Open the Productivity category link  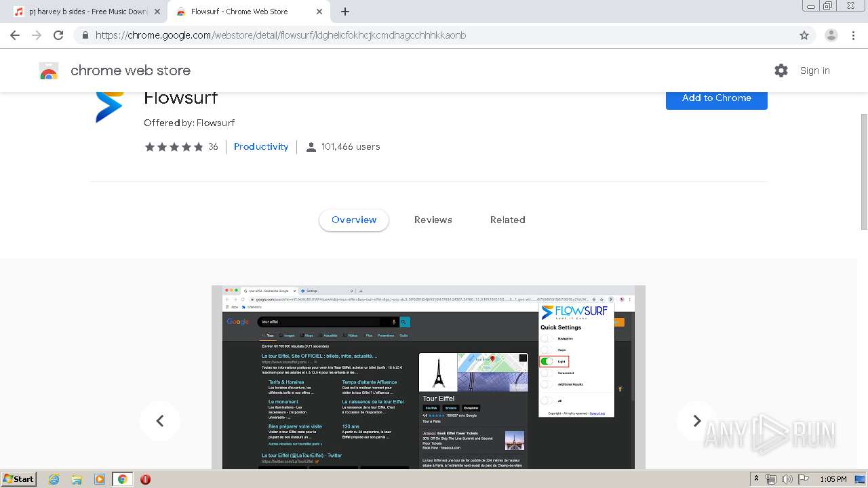(x=261, y=146)
